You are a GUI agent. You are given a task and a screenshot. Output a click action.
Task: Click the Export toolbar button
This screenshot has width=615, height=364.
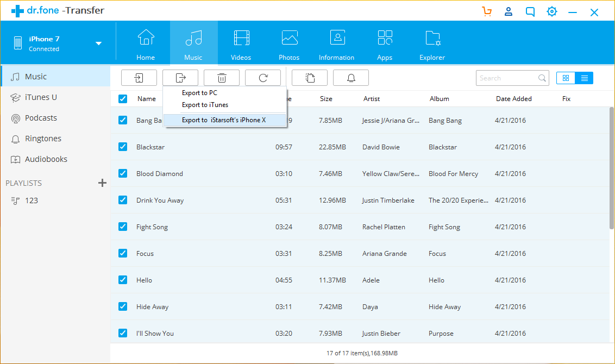point(180,78)
